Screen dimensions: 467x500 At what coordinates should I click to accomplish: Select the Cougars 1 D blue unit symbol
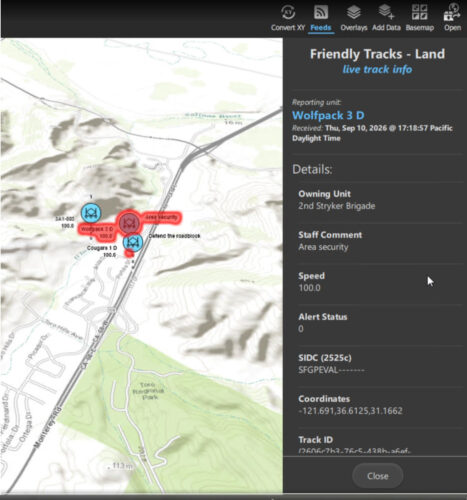(x=133, y=242)
